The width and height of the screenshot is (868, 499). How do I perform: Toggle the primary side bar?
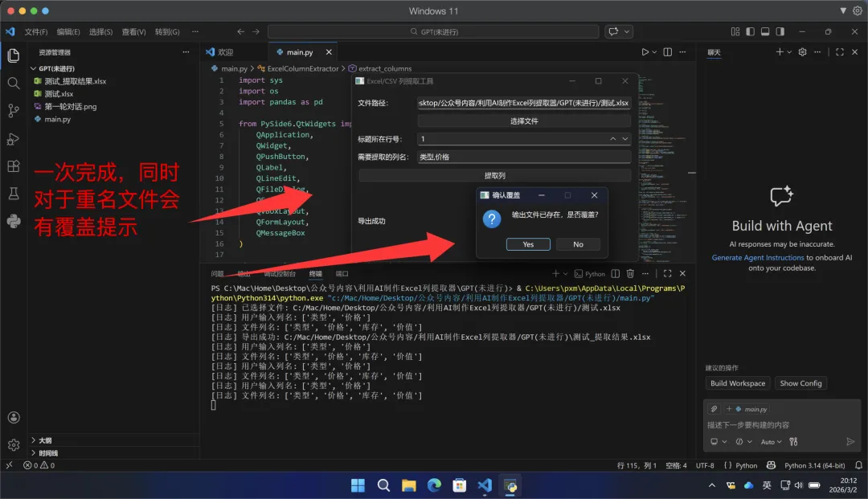pyautogui.click(x=750, y=31)
